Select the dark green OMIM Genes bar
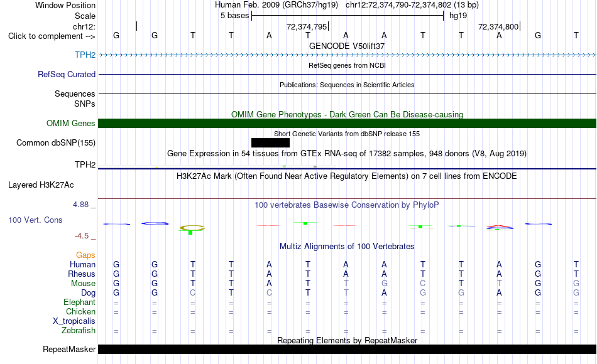Viewport: 597px width, 364px height. click(347, 123)
